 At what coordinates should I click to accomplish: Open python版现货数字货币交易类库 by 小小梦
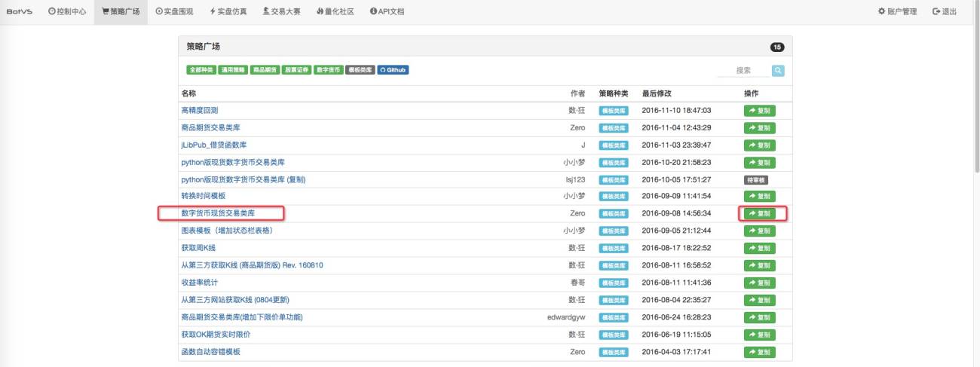click(x=233, y=162)
